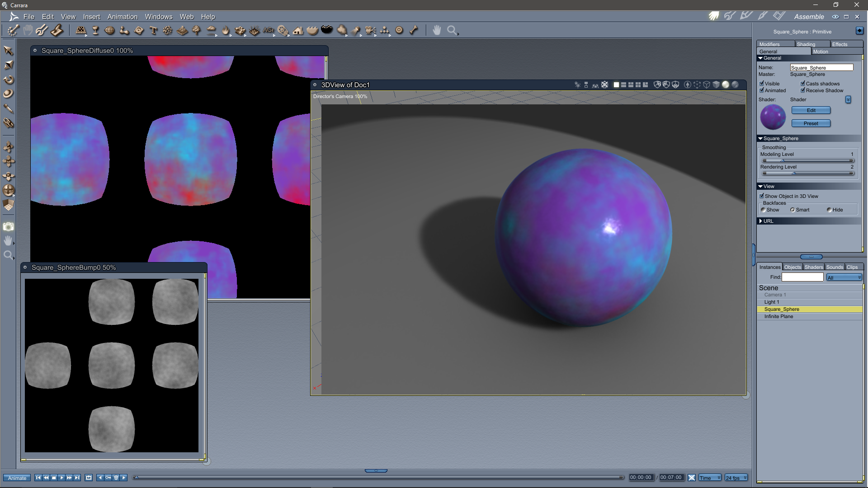The image size is (868, 488).
Task: Uncheck the Casts shadows checkbox
Action: click(803, 84)
